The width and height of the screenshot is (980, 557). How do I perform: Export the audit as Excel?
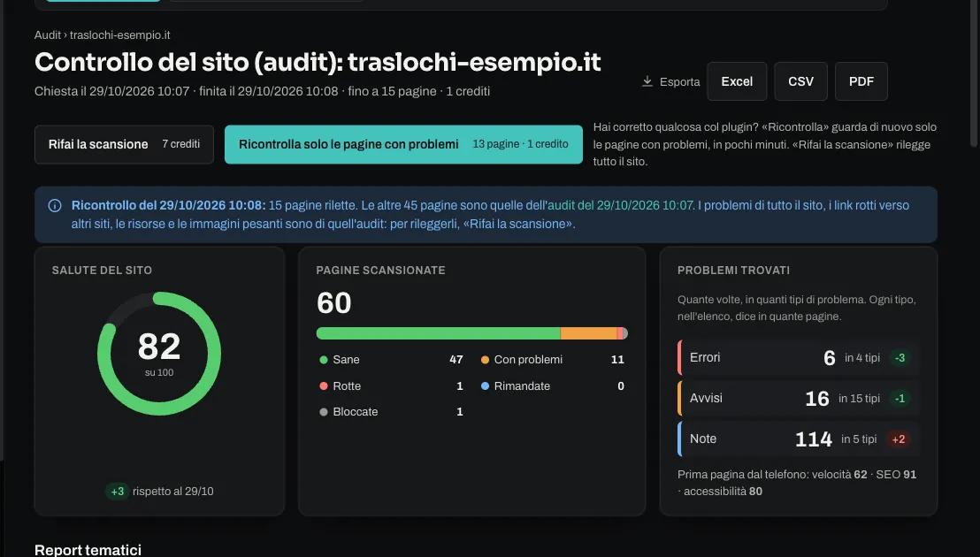click(x=737, y=81)
